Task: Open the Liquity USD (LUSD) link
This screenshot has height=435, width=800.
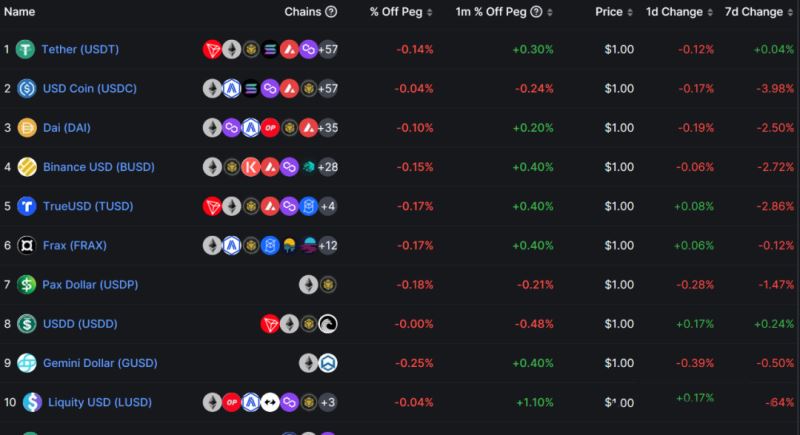Action: coord(100,402)
